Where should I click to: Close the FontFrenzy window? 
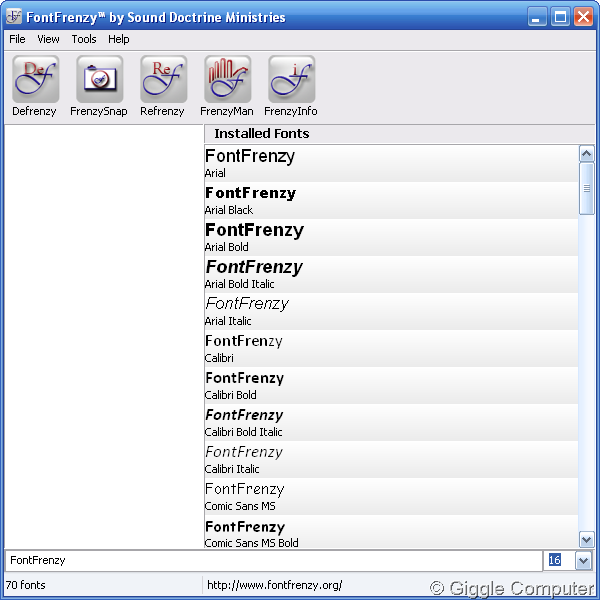click(x=583, y=17)
